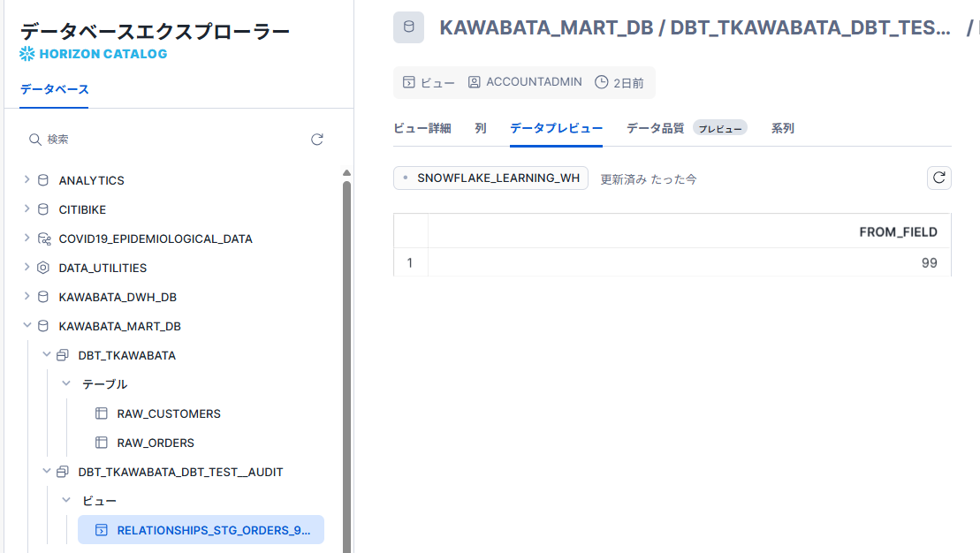
Task: Select the RAW_ORDERS table
Action: [x=156, y=443]
